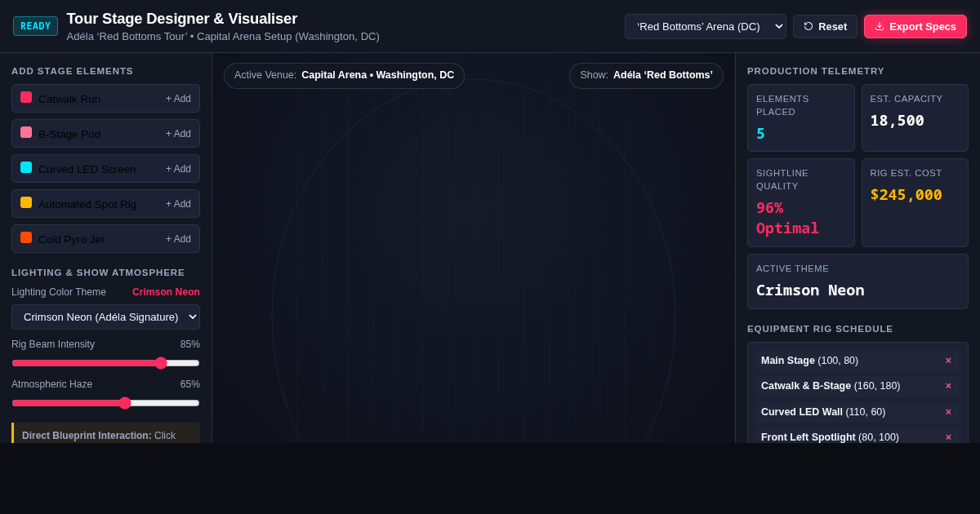Click the Active Venue pill

pyautogui.click(x=344, y=76)
